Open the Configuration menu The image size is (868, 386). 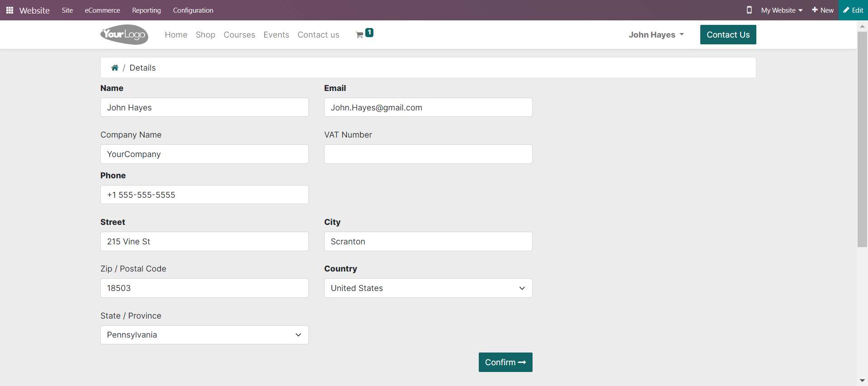[x=193, y=10]
